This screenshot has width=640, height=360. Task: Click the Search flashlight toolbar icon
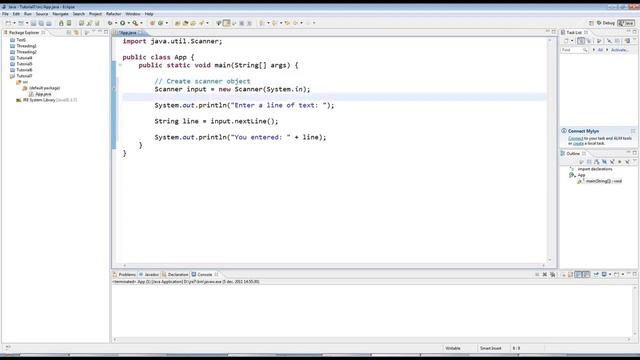pyautogui.click(x=202, y=23)
